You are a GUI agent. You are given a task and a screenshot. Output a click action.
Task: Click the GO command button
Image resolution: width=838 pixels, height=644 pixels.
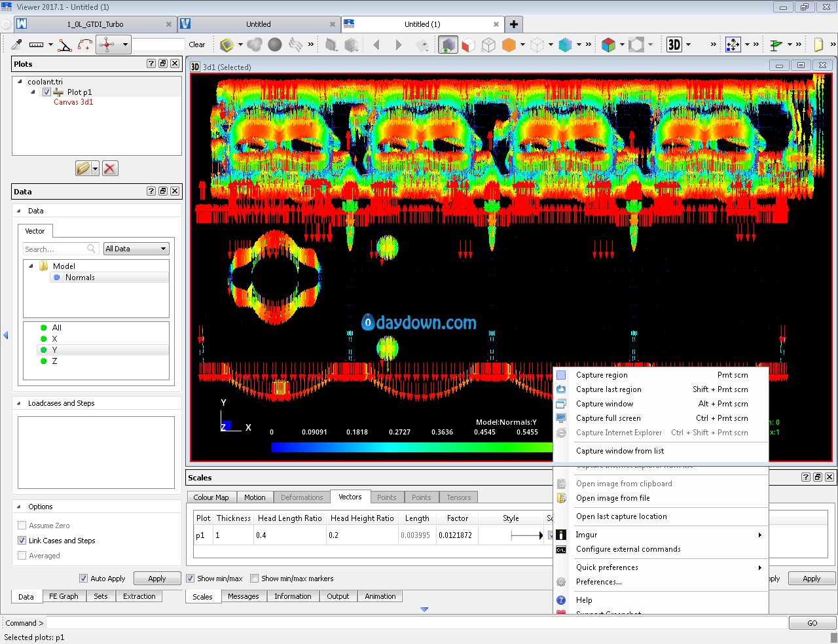(812, 623)
